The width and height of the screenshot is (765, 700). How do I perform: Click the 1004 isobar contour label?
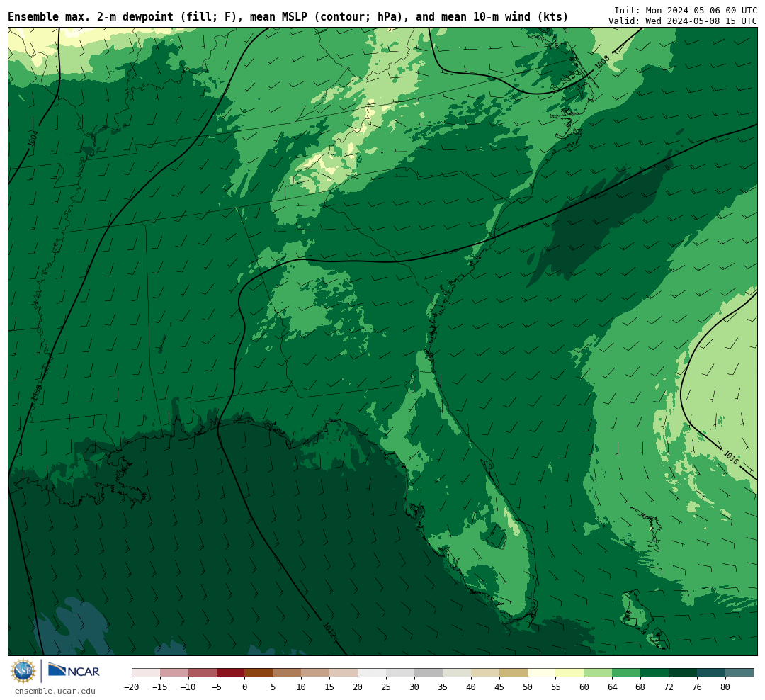(33, 139)
